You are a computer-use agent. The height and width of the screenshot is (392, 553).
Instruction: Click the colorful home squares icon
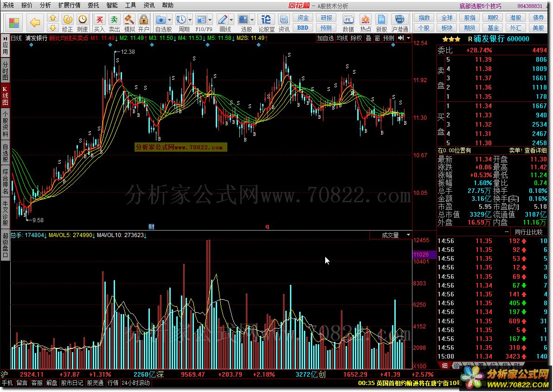(x=14, y=23)
